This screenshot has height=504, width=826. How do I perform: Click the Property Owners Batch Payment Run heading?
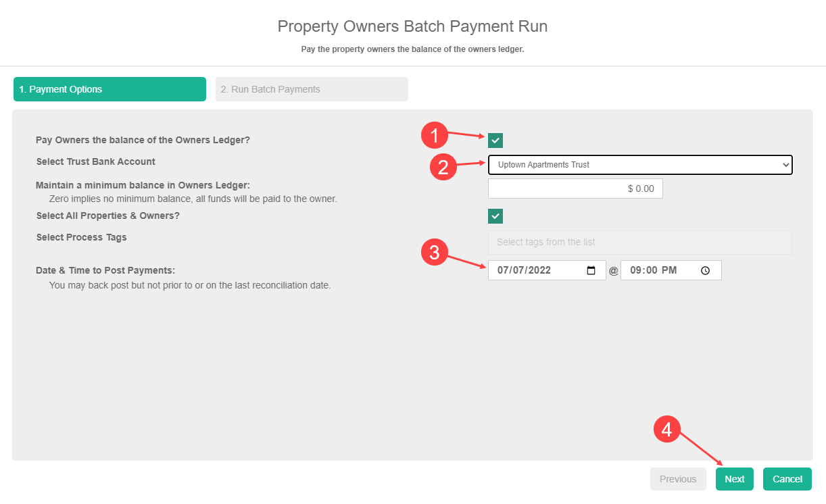(412, 26)
